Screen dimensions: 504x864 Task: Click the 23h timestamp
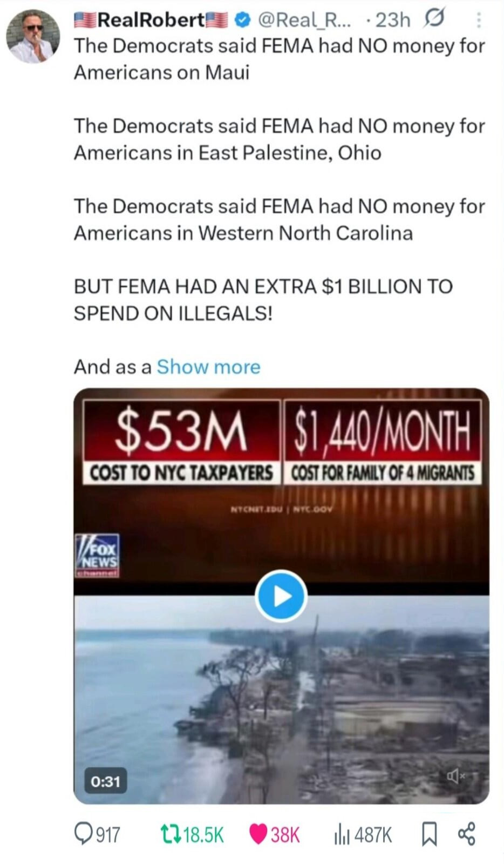point(392,20)
